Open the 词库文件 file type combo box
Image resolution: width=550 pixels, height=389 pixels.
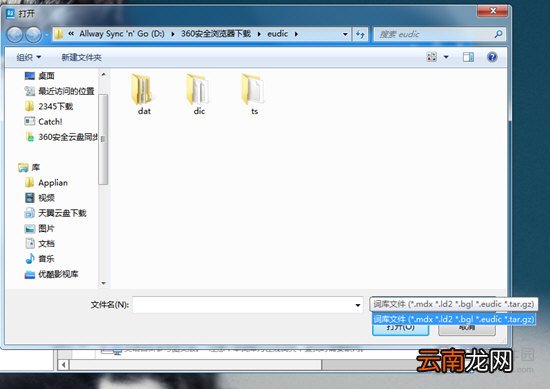click(x=454, y=304)
